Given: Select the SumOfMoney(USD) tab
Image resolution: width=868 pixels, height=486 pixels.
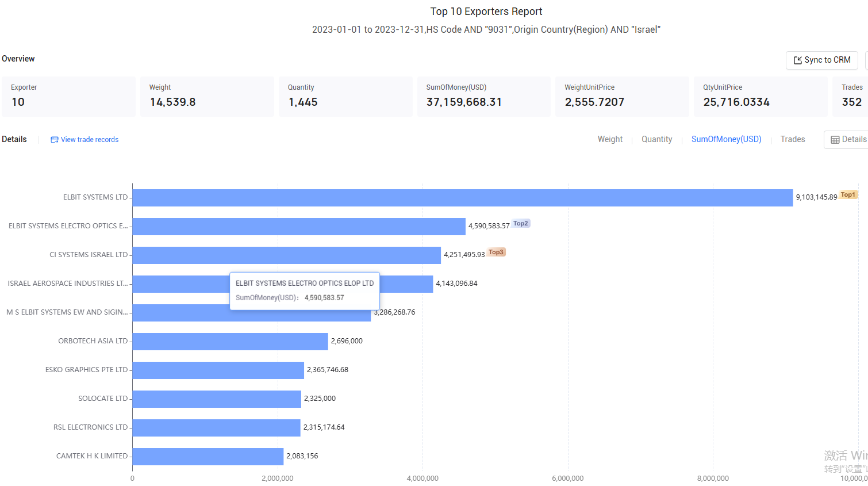Looking at the screenshot, I should (726, 139).
